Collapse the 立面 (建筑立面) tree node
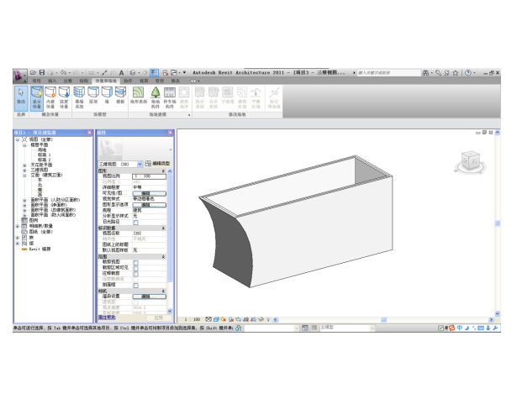Screen dimensions: 517x420 [x=24, y=174]
